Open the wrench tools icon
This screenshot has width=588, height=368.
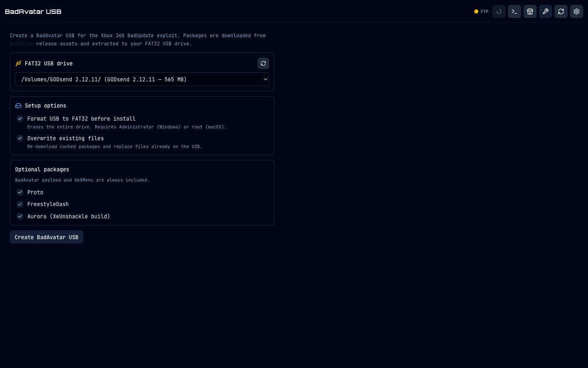coord(546,11)
